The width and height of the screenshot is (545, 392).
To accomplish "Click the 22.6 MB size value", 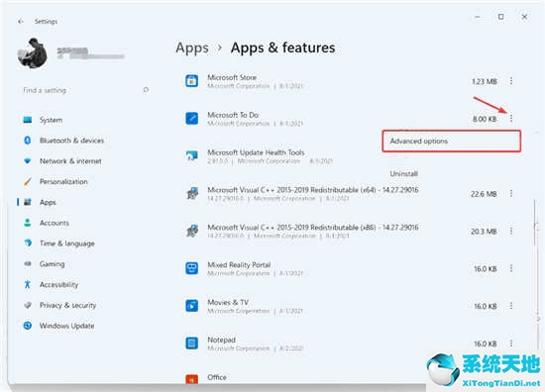I will tap(484, 194).
